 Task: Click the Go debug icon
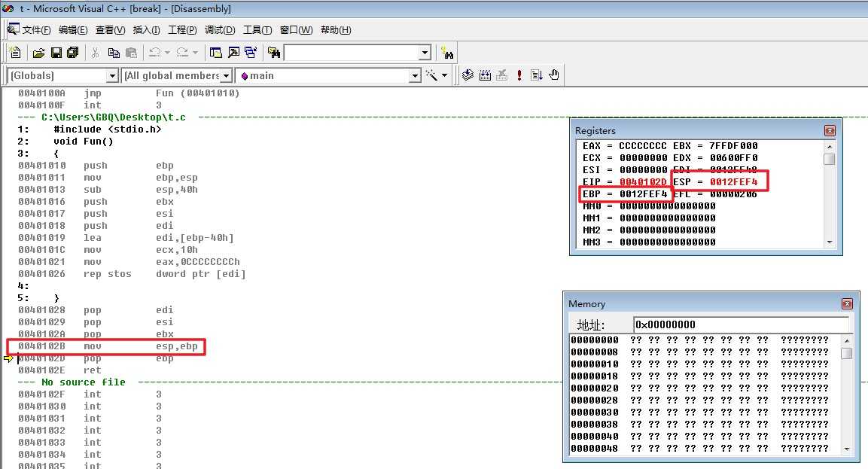537,75
